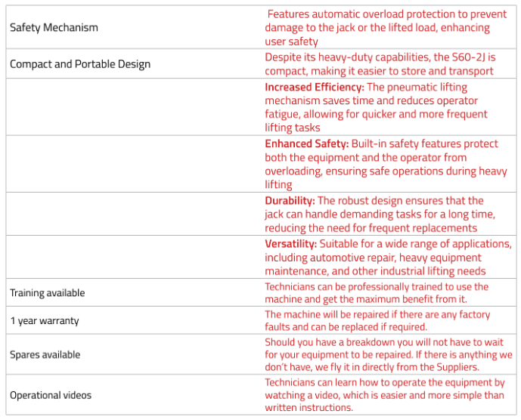The height and width of the screenshot is (420, 521).
Task: Click the empty cell beside Increased Efficiency
Action: [x=132, y=107]
